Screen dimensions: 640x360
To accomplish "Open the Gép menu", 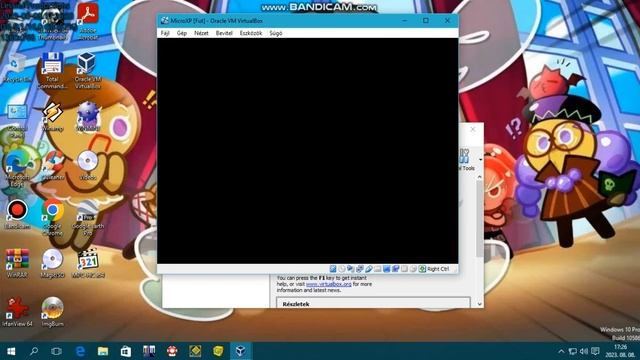I will [x=182, y=33].
